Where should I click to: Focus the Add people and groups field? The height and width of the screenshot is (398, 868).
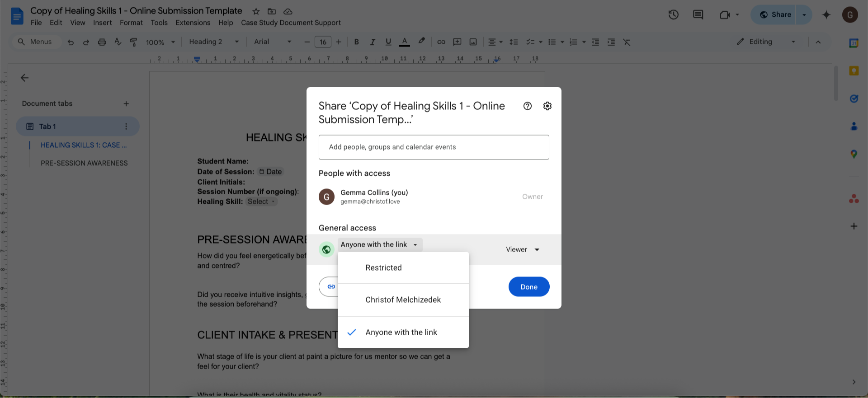(434, 147)
